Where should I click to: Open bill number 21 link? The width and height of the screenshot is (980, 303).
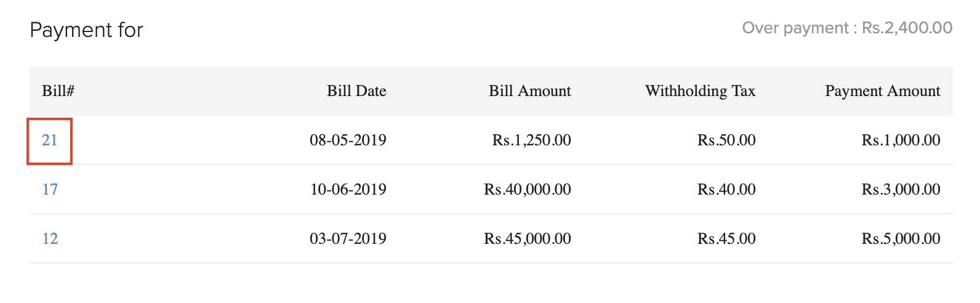[50, 140]
